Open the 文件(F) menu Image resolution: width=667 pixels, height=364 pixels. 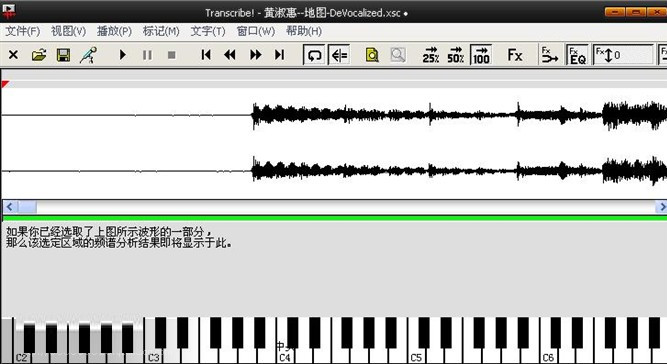tap(23, 31)
